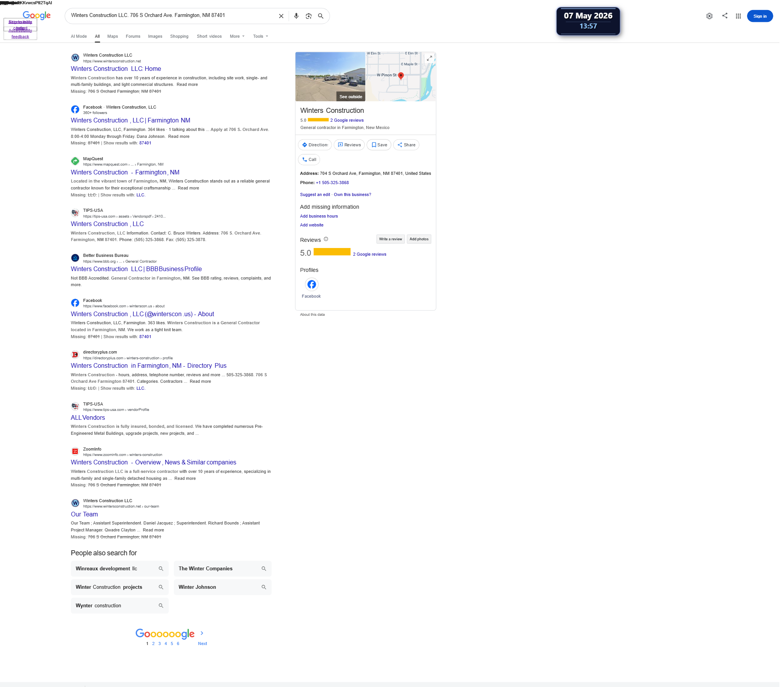Click the Sign in button

[760, 16]
